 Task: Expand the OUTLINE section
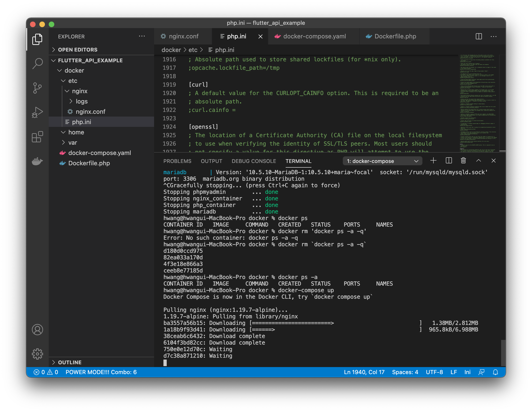click(x=70, y=362)
